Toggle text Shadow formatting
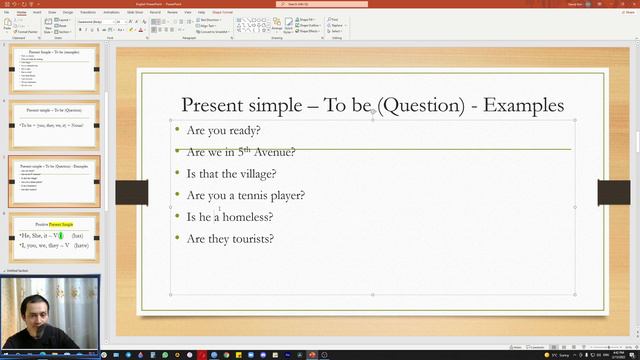The image size is (640, 360). 98,30
